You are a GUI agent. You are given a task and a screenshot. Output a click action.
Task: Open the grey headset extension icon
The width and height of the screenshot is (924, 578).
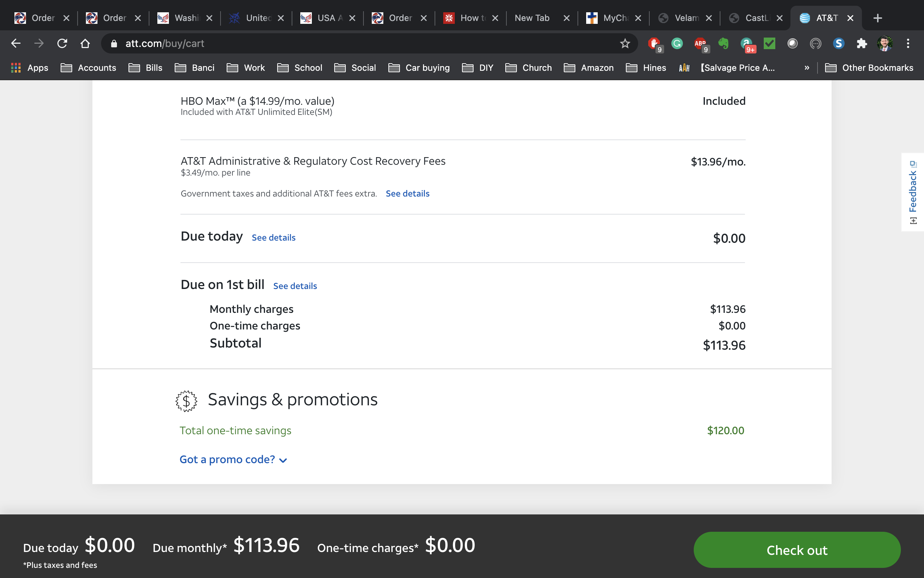point(816,44)
